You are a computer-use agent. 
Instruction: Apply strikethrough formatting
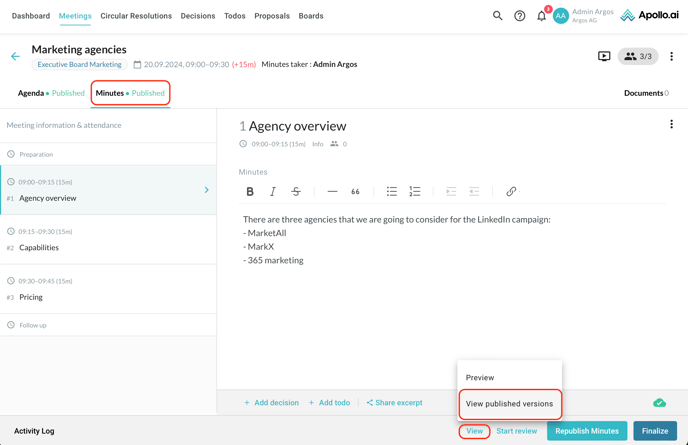tap(296, 191)
